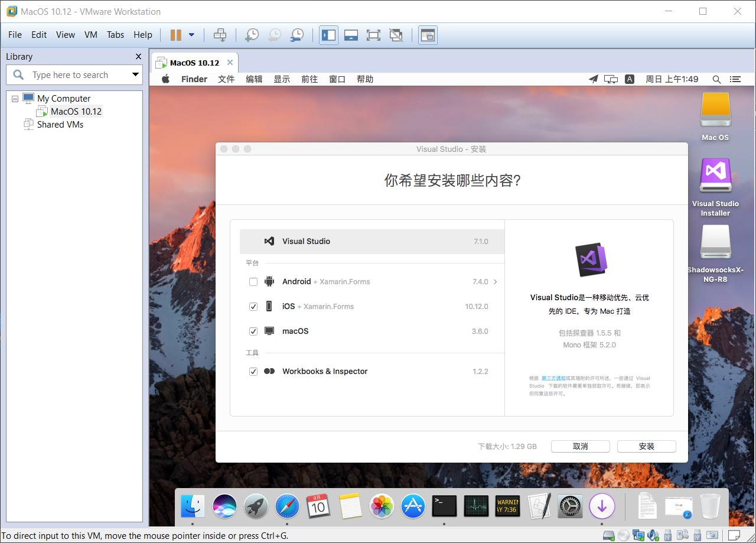The image size is (756, 543).
Task: Open Safari from the dock
Action: [287, 506]
